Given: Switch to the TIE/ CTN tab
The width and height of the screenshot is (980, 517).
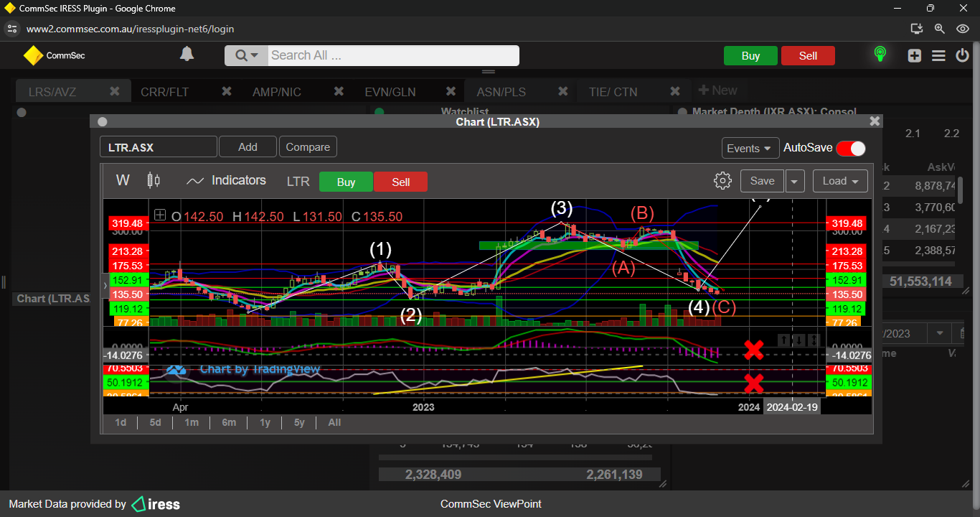Looking at the screenshot, I should click(x=613, y=92).
